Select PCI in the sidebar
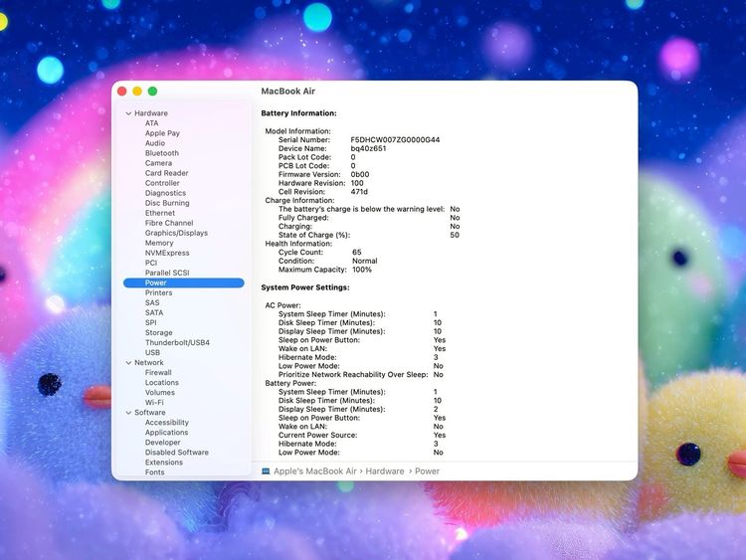746x560 pixels. point(151,264)
